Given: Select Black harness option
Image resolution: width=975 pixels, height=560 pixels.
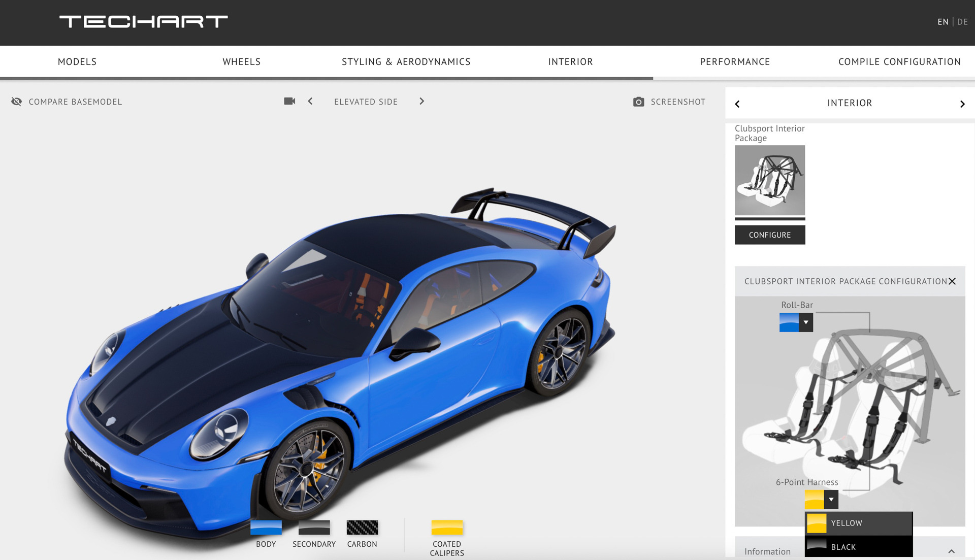Looking at the screenshot, I should [x=859, y=546].
